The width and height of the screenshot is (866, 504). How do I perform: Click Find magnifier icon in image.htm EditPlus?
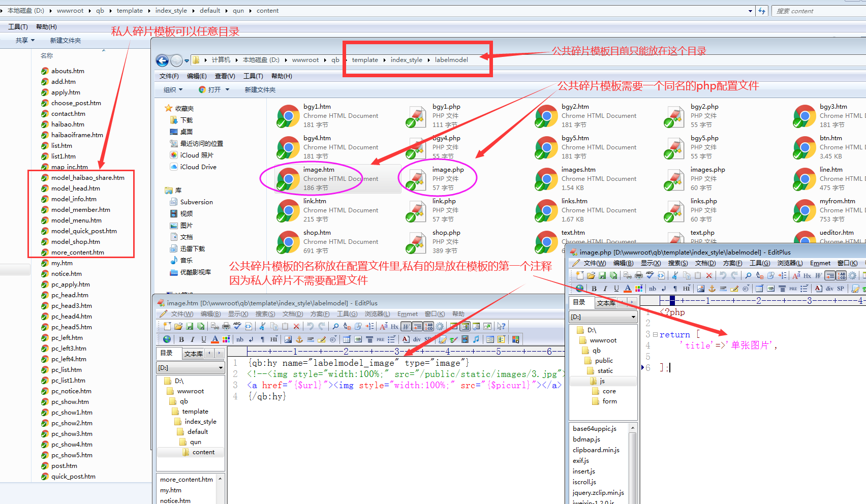(x=335, y=326)
